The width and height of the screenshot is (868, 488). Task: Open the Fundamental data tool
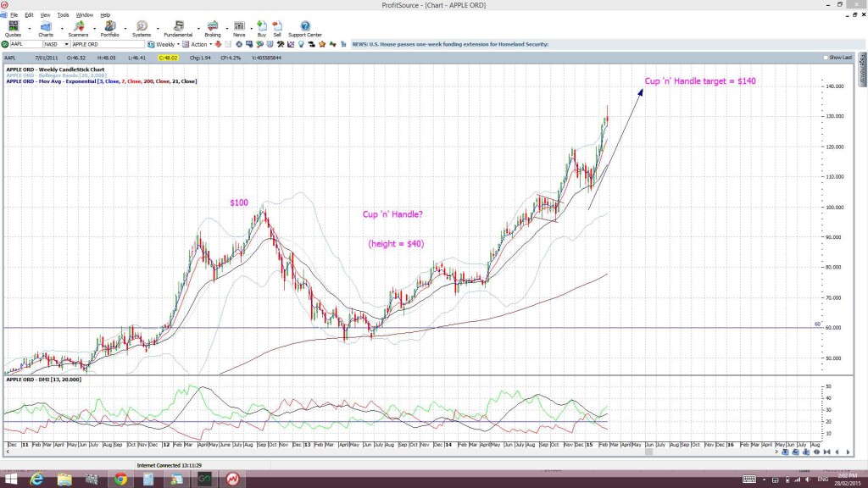pyautogui.click(x=178, y=29)
